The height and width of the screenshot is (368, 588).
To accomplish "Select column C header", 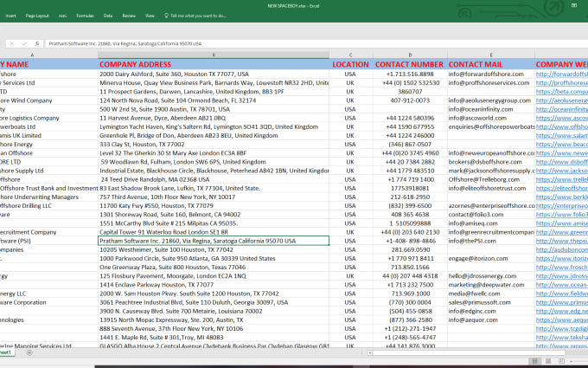I will (x=351, y=55).
